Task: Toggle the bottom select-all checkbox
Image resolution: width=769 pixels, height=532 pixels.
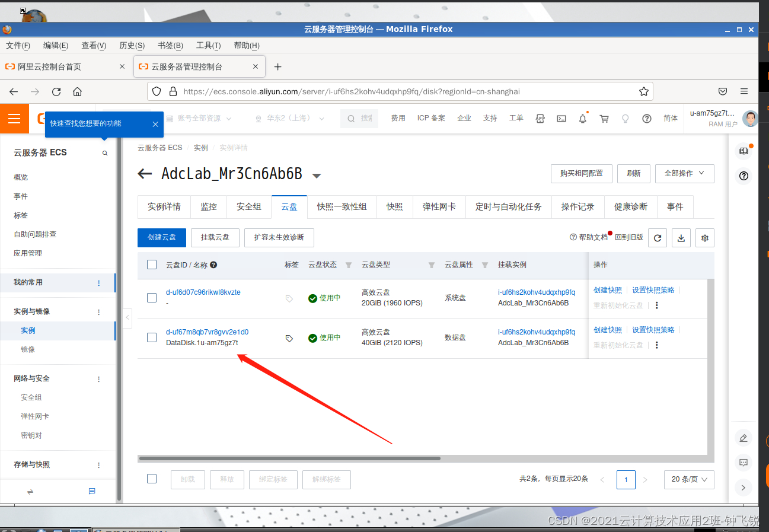Action: pyautogui.click(x=152, y=479)
